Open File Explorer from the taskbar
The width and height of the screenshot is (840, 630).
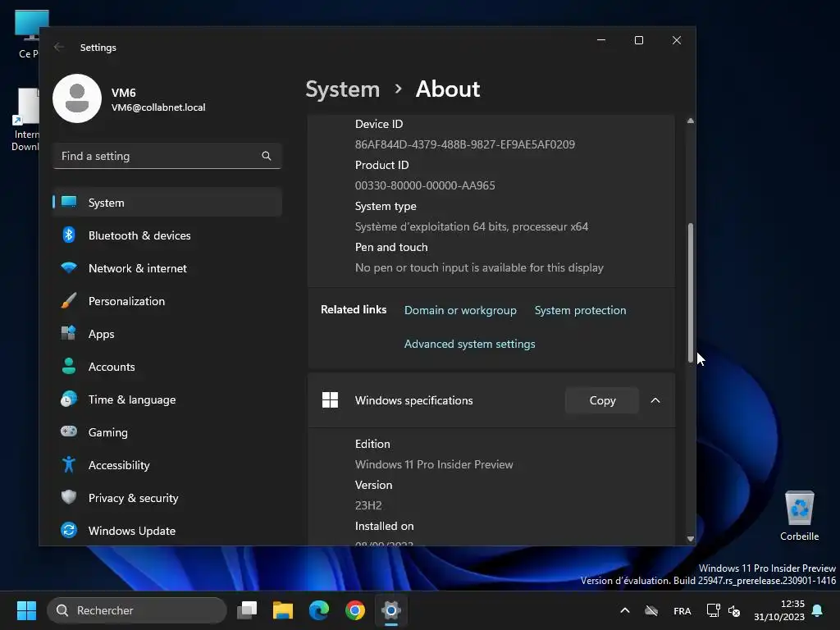(283, 610)
